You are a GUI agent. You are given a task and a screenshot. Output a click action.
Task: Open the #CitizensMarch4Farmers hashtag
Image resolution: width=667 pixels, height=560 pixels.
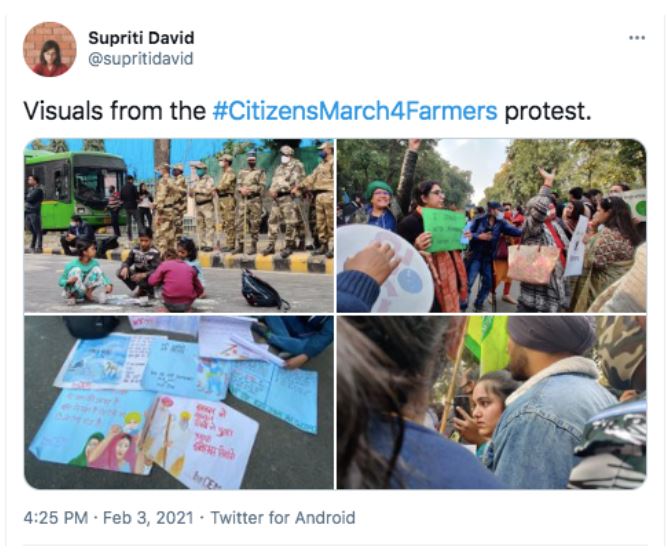click(355, 111)
